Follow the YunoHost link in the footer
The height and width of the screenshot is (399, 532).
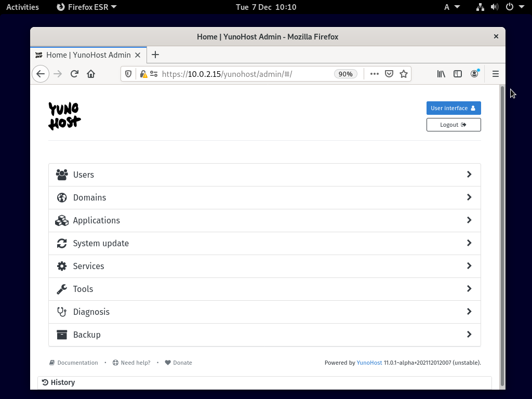(x=369, y=363)
